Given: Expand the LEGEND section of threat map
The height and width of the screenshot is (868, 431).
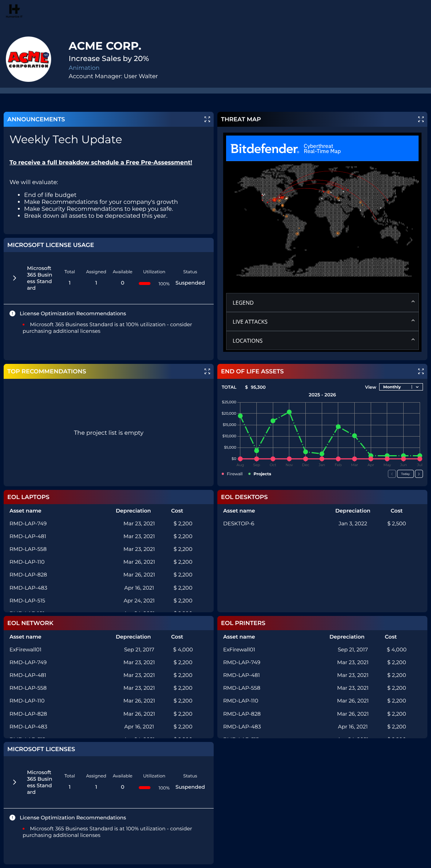Looking at the screenshot, I should pyautogui.click(x=323, y=302).
